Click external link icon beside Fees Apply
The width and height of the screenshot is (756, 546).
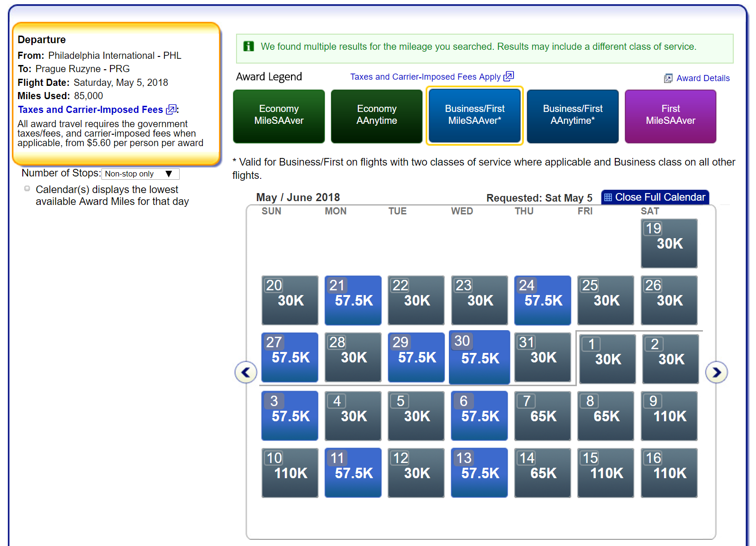click(509, 76)
